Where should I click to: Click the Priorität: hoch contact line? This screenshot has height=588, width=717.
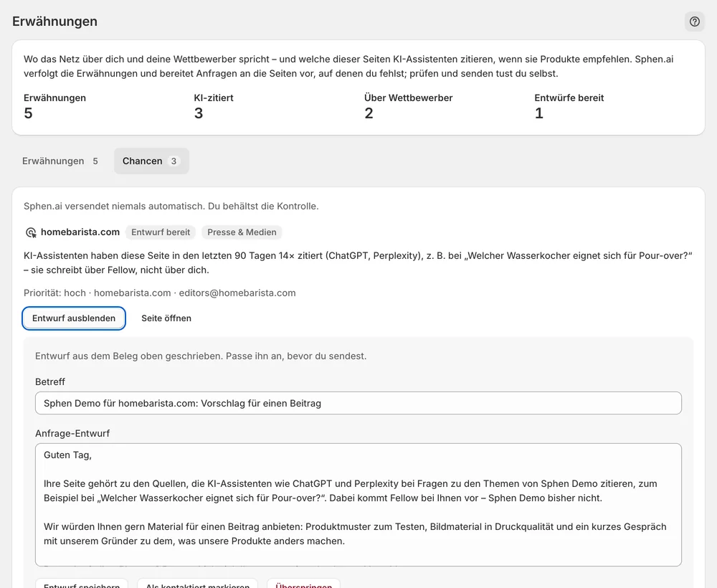160,293
